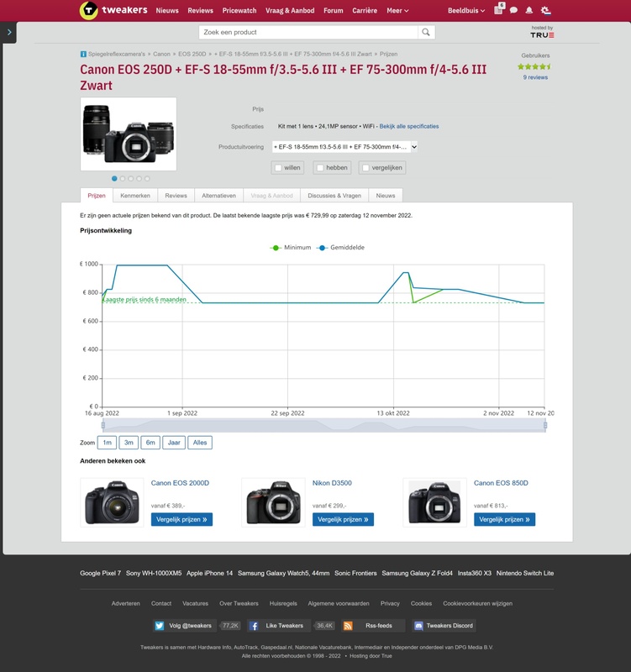Click the 'Zoek een product' search field

(x=308, y=32)
